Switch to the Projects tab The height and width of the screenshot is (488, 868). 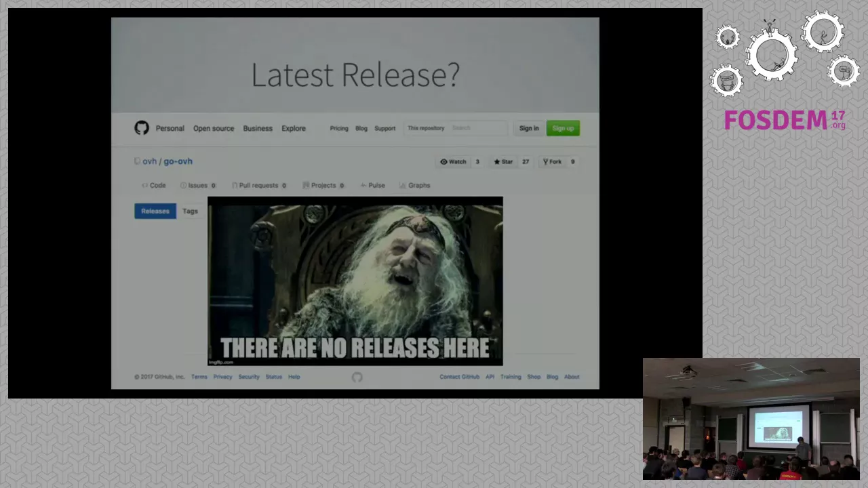323,185
